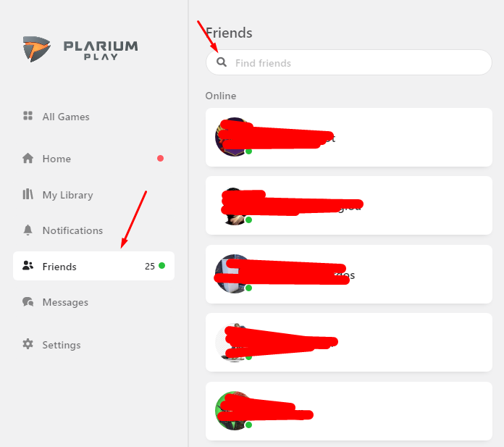Click the Messages chat bubbles icon
504x447 pixels.
(x=28, y=301)
